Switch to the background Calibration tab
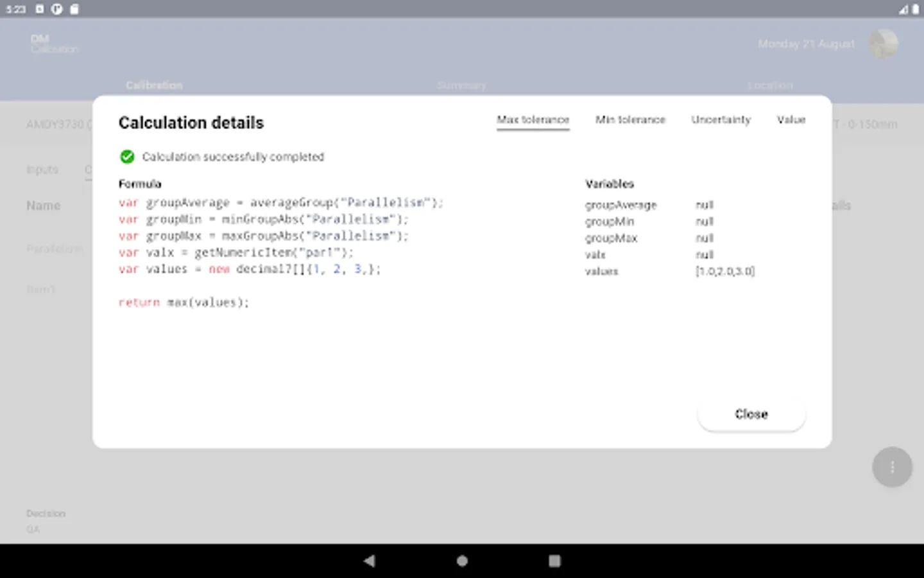Image resolution: width=924 pixels, height=578 pixels. [154, 85]
